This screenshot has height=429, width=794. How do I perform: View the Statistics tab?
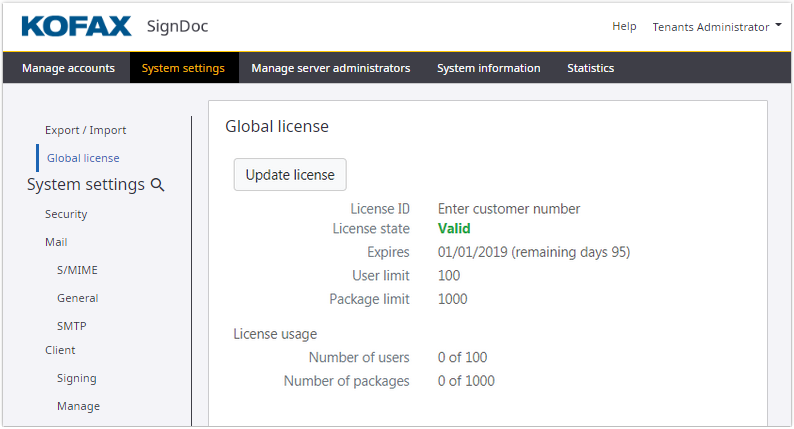(590, 69)
